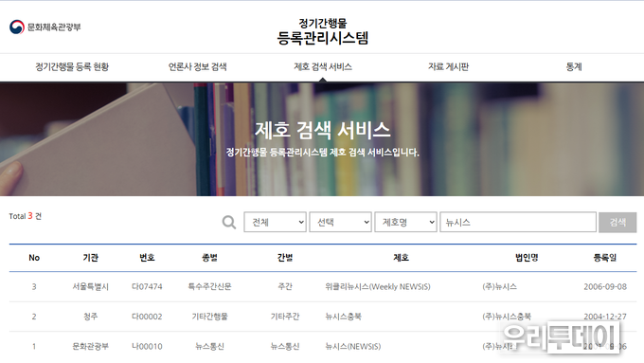Click (주)뉴시스충북 corporation name

click(507, 317)
